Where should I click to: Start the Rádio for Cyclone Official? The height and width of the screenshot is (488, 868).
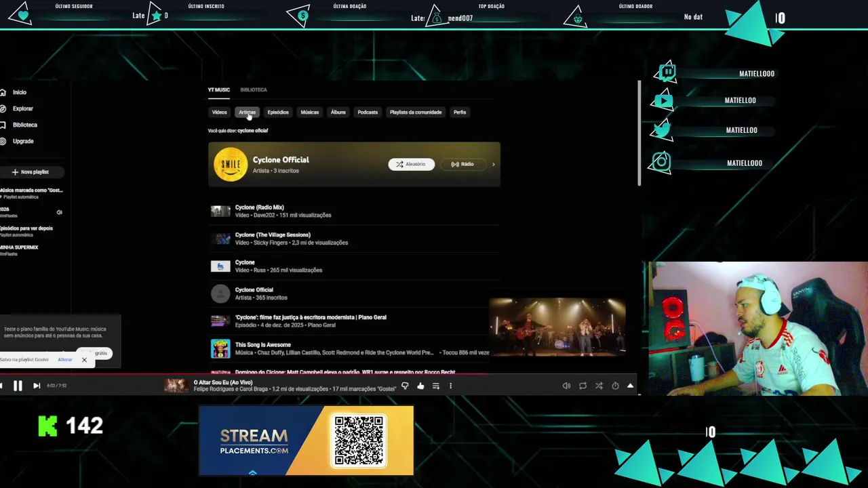[463, 164]
